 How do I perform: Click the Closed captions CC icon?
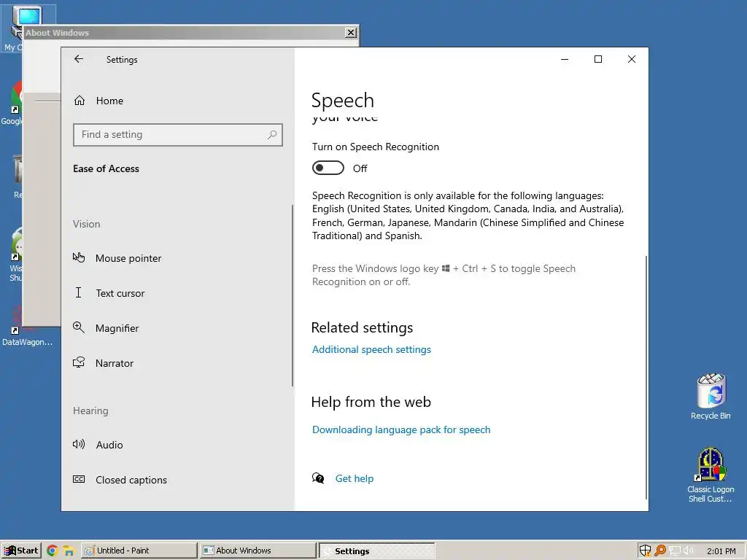79,479
